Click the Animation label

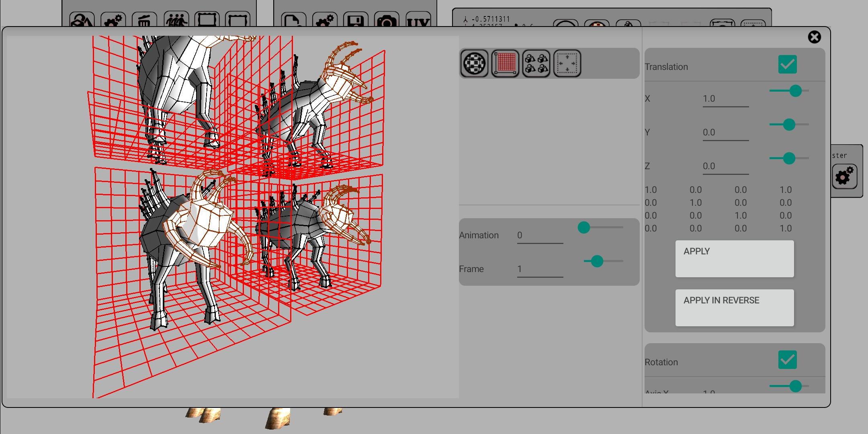pos(479,235)
